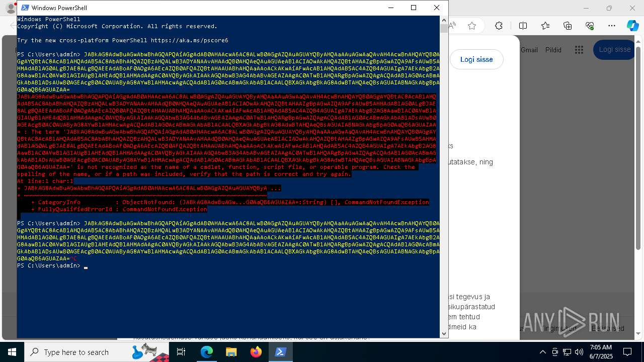Minimize the Windows PowerShell window
Viewport: 644px width, 362px height.
click(x=390, y=8)
